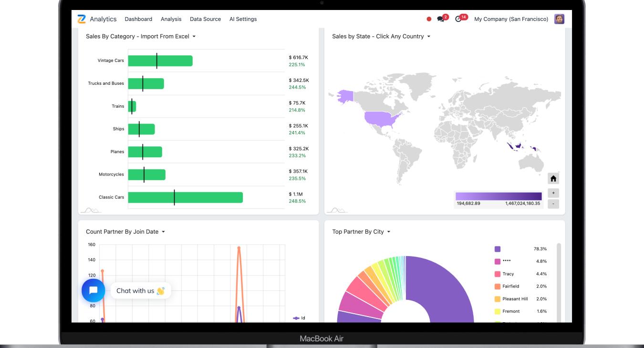Screen dimensions: 644x348
Task: Go to Dashboard menu
Action: pos(138,19)
